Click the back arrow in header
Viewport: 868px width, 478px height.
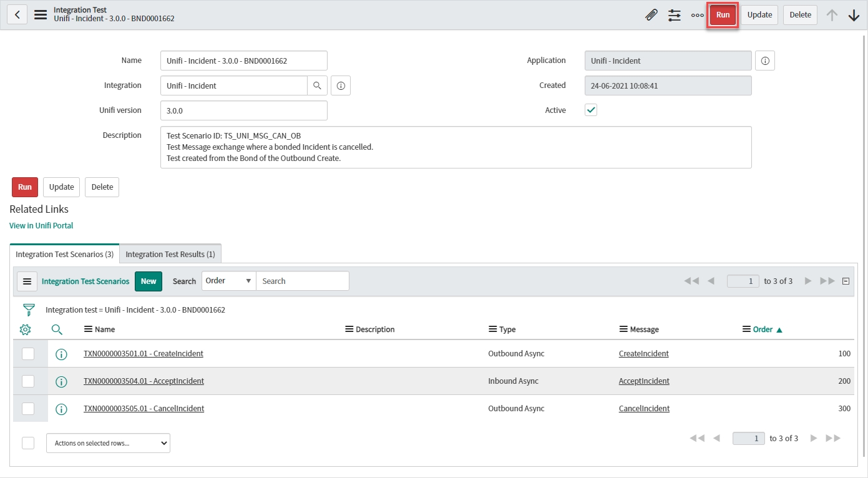click(17, 15)
